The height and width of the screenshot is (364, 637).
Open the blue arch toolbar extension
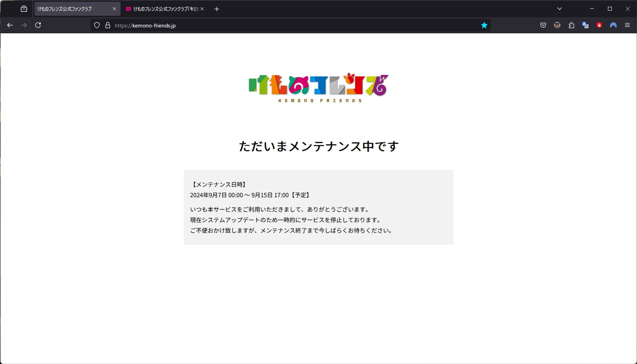[613, 25]
